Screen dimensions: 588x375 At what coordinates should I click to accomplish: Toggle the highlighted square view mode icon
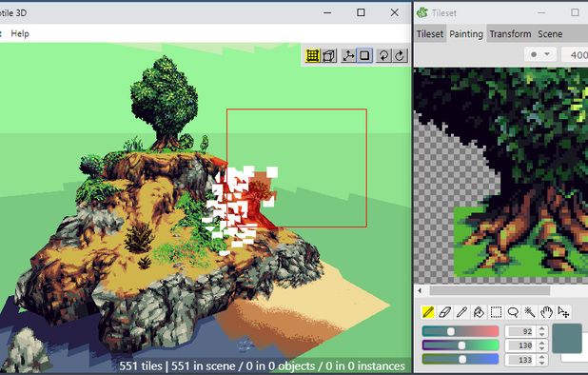[x=364, y=55]
